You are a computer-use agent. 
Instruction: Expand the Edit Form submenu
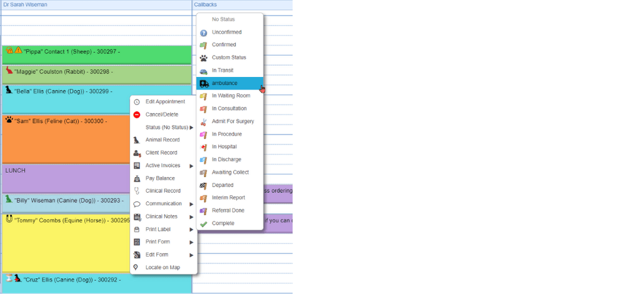click(x=191, y=255)
